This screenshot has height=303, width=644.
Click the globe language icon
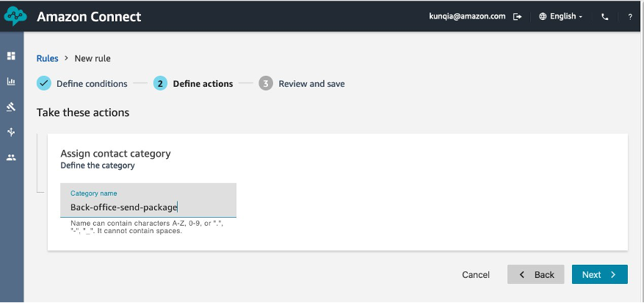(543, 17)
